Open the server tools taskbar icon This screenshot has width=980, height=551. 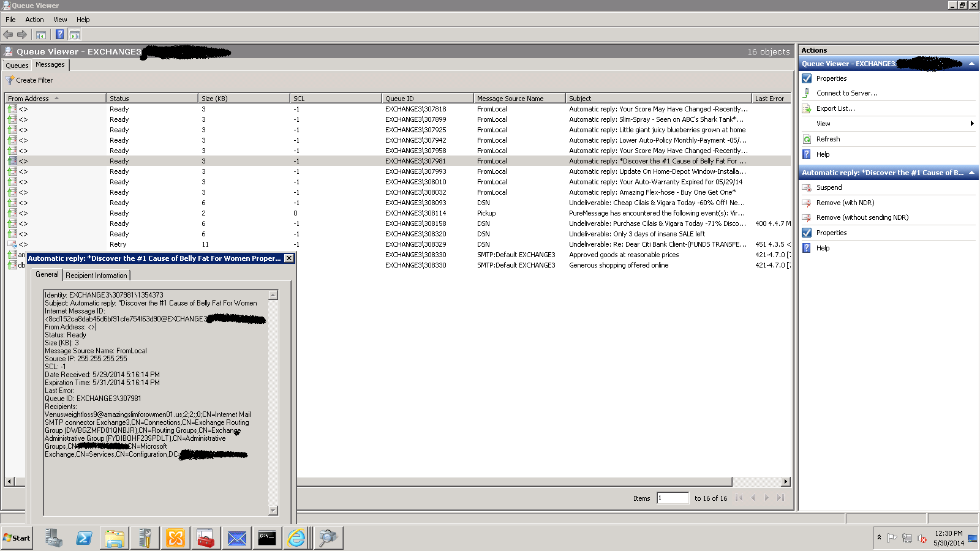[145, 538]
